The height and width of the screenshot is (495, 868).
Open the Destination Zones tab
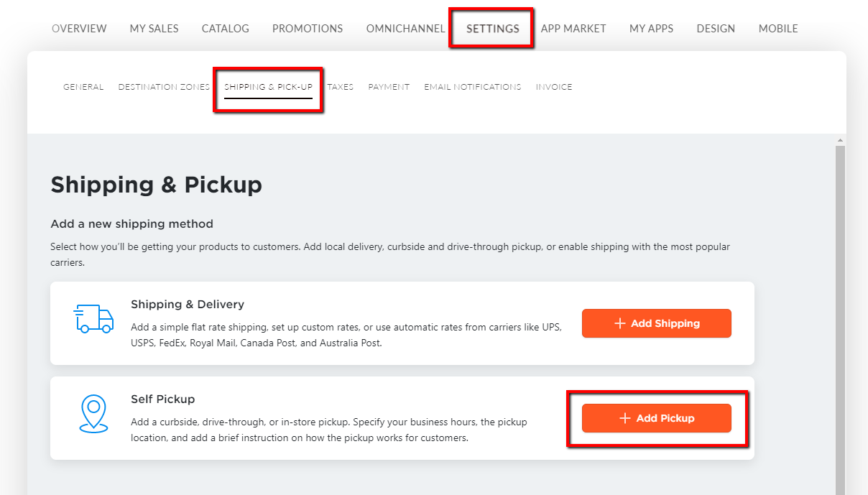(164, 87)
